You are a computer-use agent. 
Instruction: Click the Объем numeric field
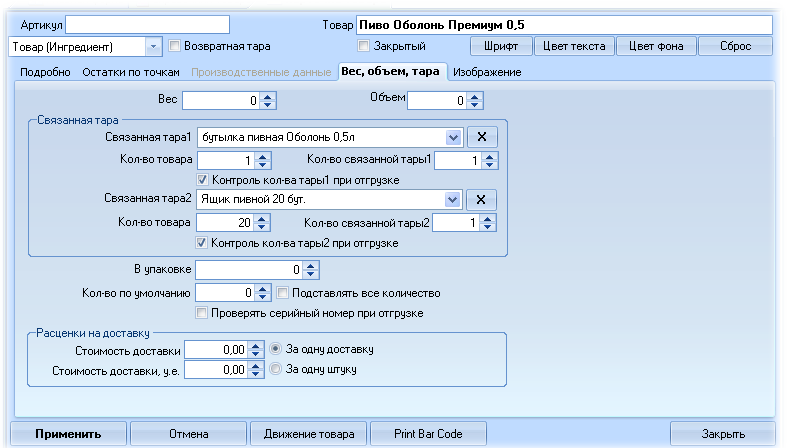tap(438, 101)
